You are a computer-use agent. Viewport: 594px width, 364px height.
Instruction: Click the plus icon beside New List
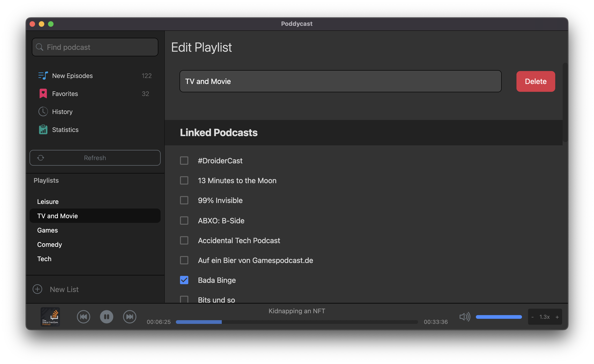tap(37, 289)
